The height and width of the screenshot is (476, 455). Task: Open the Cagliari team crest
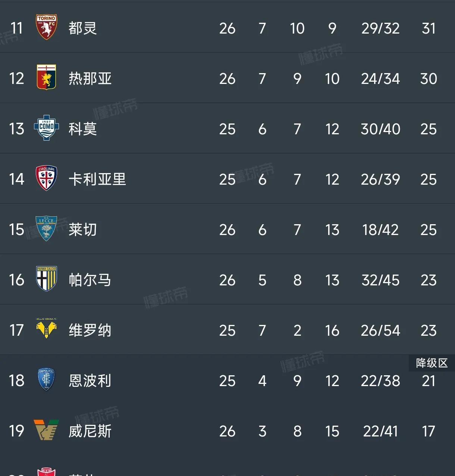point(46,179)
